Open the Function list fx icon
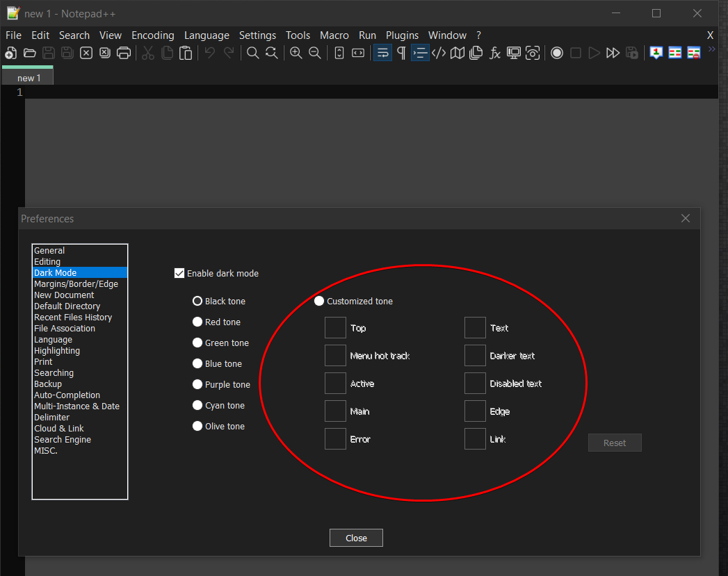Image resolution: width=728 pixels, height=576 pixels. [495, 53]
